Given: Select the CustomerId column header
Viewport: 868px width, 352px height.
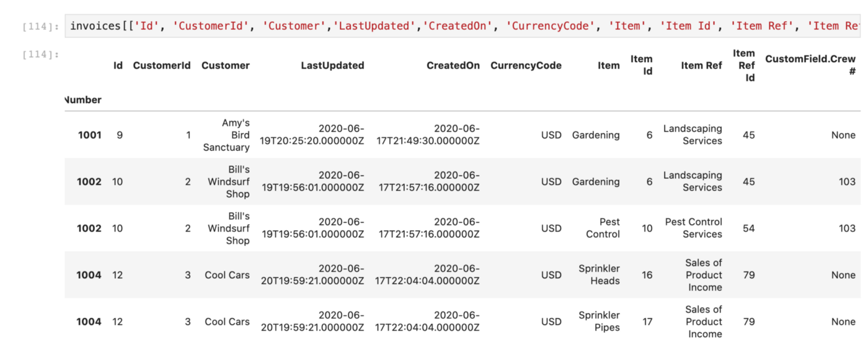Looking at the screenshot, I should tap(161, 65).
